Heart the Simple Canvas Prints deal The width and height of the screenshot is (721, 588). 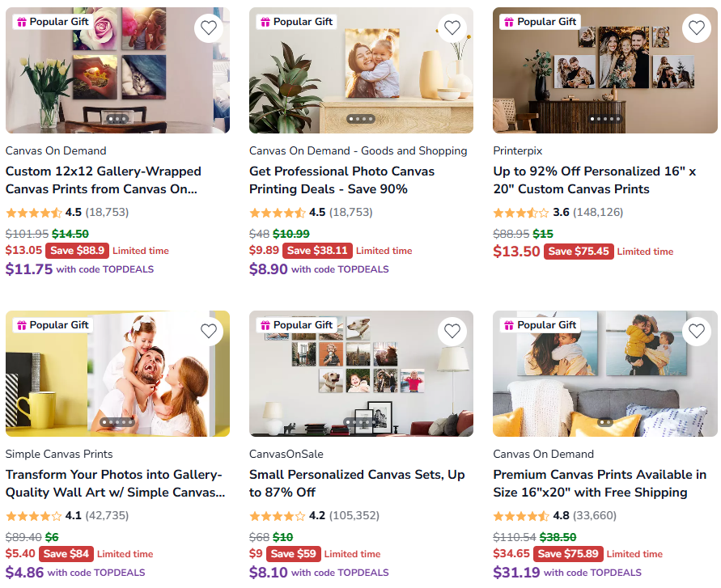point(209,331)
